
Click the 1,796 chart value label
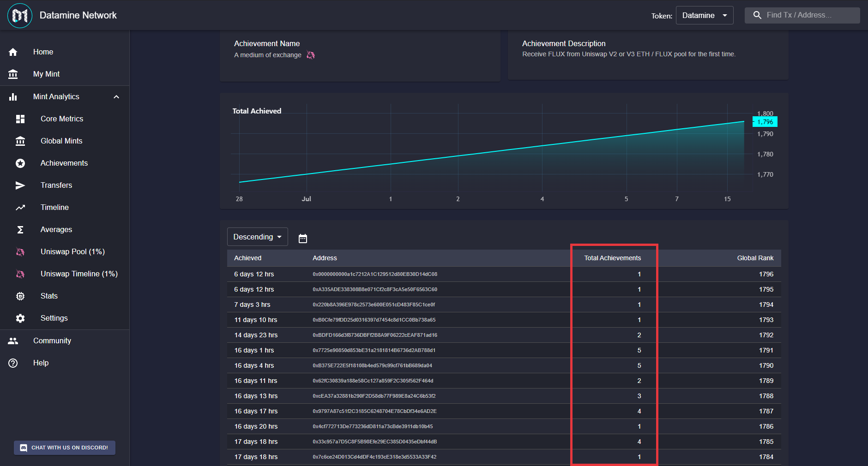[765, 122]
